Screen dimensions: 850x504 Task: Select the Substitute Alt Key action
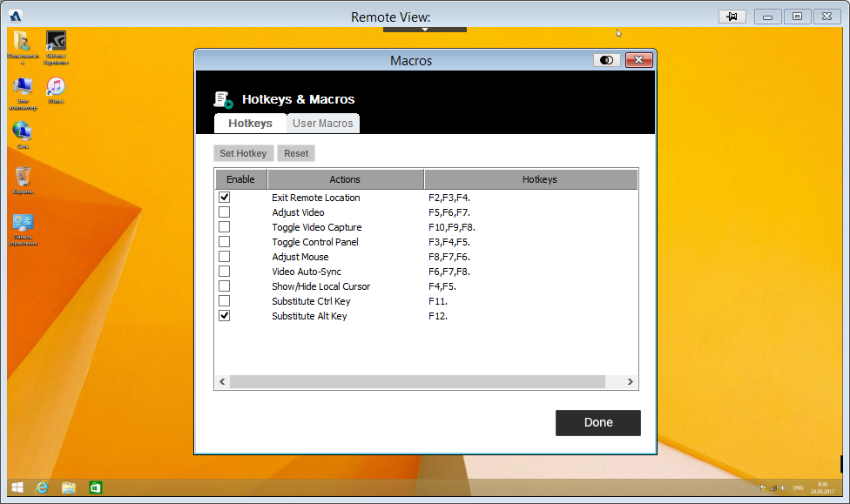pos(309,316)
